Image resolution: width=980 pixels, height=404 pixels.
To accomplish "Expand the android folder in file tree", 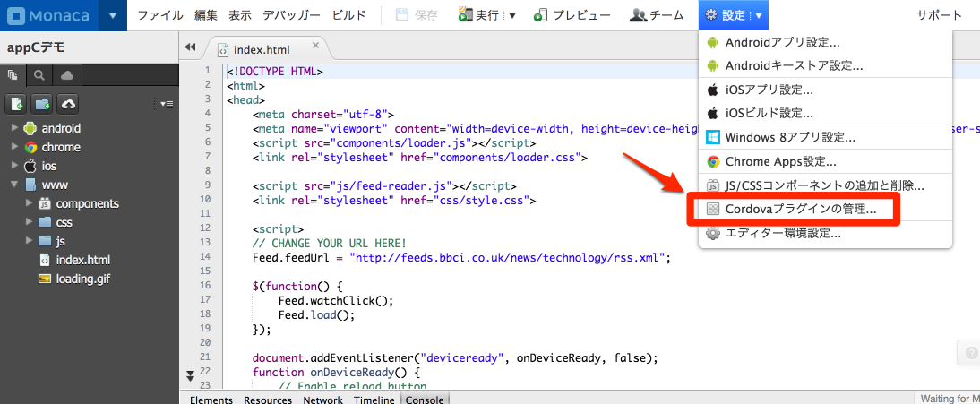I will [x=14, y=128].
